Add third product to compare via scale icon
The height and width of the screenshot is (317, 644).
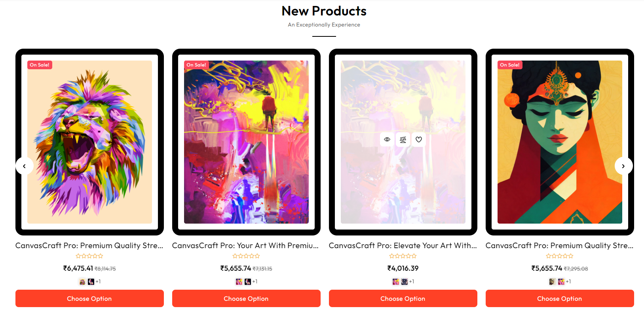click(403, 139)
